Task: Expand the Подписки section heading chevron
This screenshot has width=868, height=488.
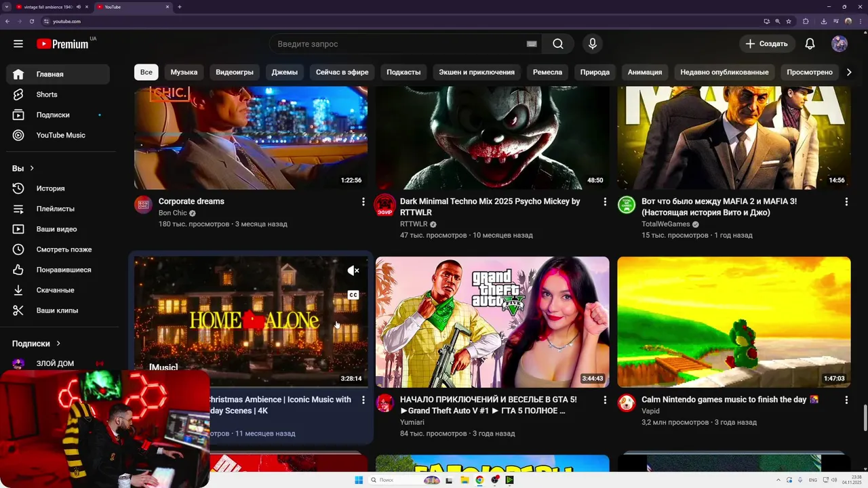Action: point(58,344)
